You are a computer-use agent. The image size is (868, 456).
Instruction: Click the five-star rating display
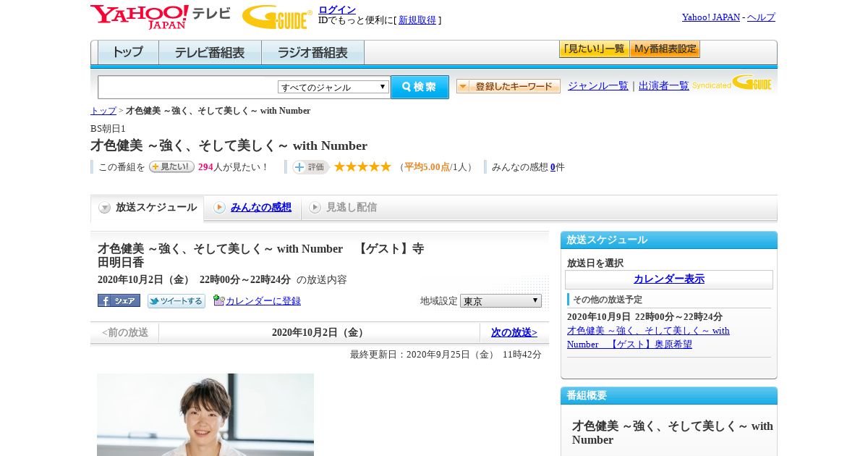362,166
